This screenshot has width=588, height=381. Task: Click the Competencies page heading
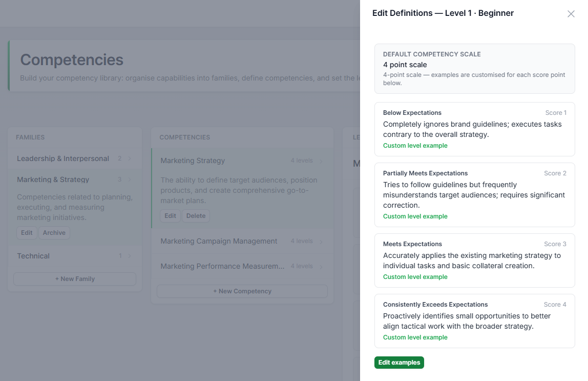(72, 60)
